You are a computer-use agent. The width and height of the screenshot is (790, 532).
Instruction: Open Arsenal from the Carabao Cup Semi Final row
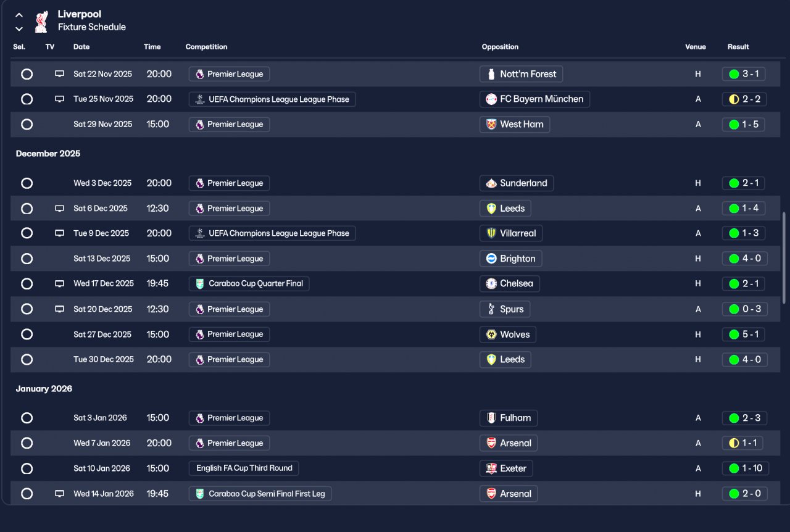tap(509, 494)
